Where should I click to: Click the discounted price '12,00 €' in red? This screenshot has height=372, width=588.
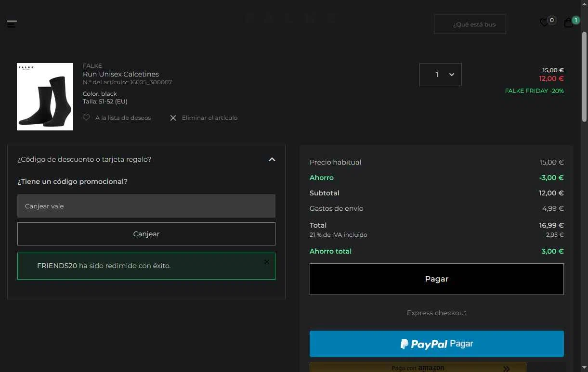(551, 78)
